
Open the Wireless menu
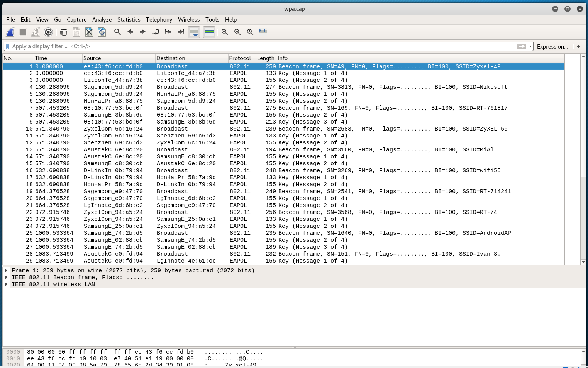[x=188, y=20]
